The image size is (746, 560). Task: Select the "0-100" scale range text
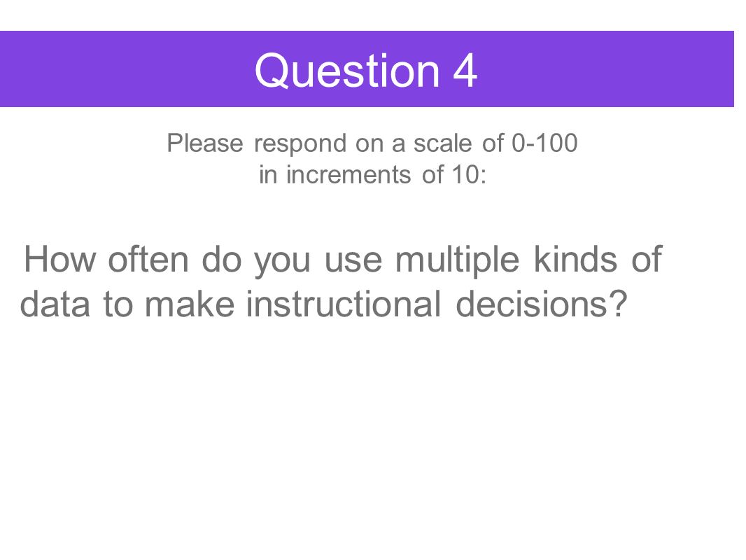tap(544, 143)
